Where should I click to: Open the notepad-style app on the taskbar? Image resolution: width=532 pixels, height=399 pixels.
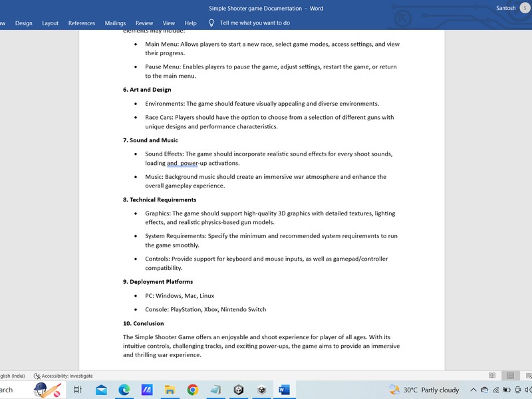tap(215, 390)
